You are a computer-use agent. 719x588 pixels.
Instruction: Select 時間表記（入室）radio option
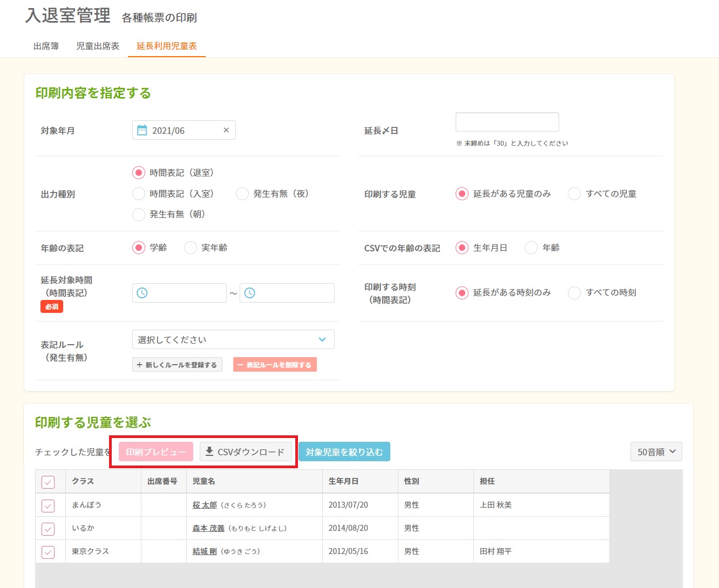click(139, 194)
